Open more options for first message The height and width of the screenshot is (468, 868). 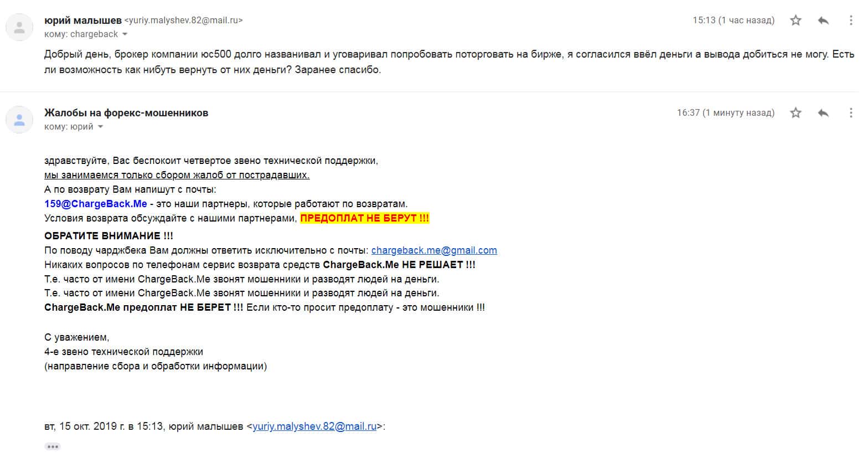(x=851, y=20)
